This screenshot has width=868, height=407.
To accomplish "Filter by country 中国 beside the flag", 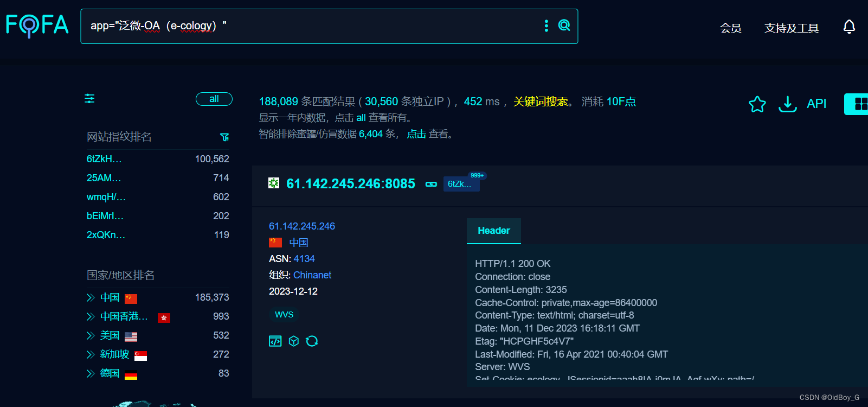I will pyautogui.click(x=299, y=243).
